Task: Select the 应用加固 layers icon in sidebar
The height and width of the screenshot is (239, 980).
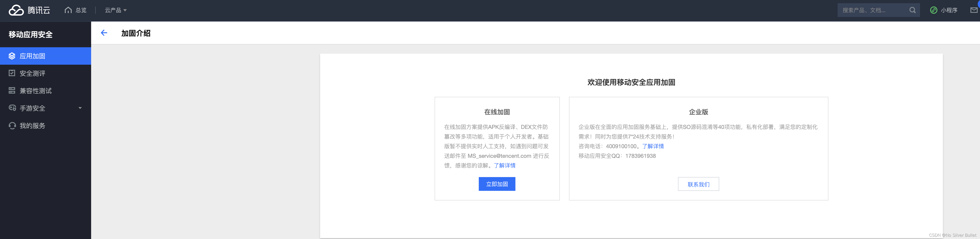Action: click(x=13, y=56)
